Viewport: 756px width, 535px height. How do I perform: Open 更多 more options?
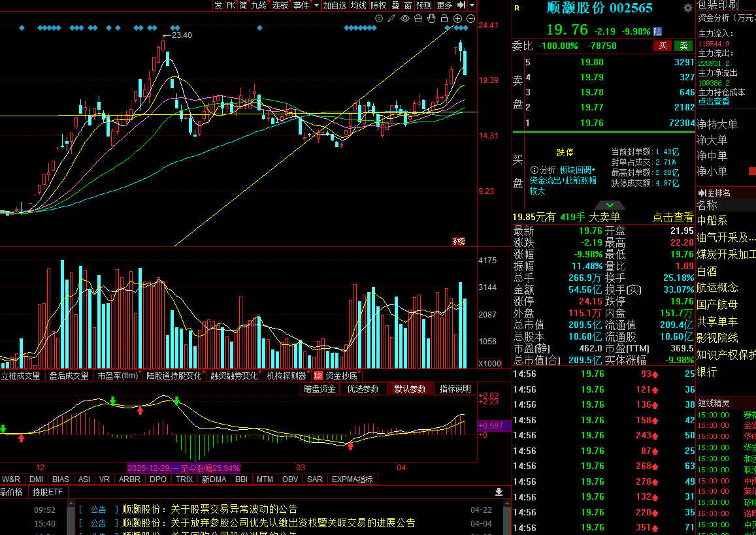pos(444,5)
